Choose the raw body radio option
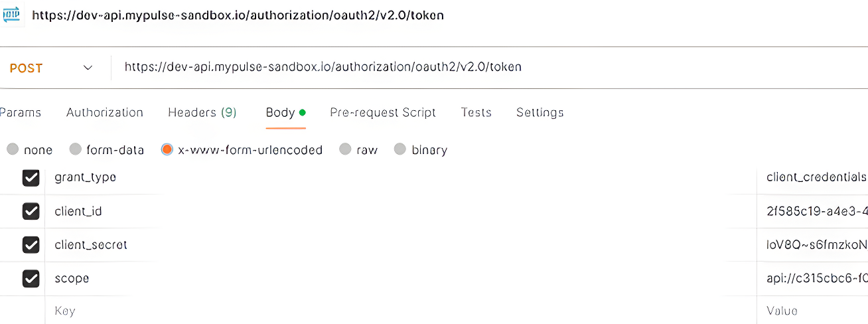Screen dimensions: 868x324 (345, 149)
